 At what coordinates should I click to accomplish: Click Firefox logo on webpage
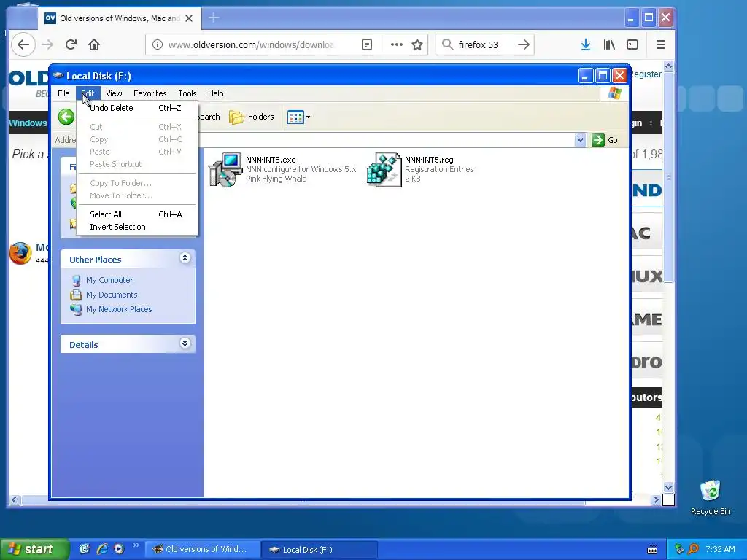(20, 253)
